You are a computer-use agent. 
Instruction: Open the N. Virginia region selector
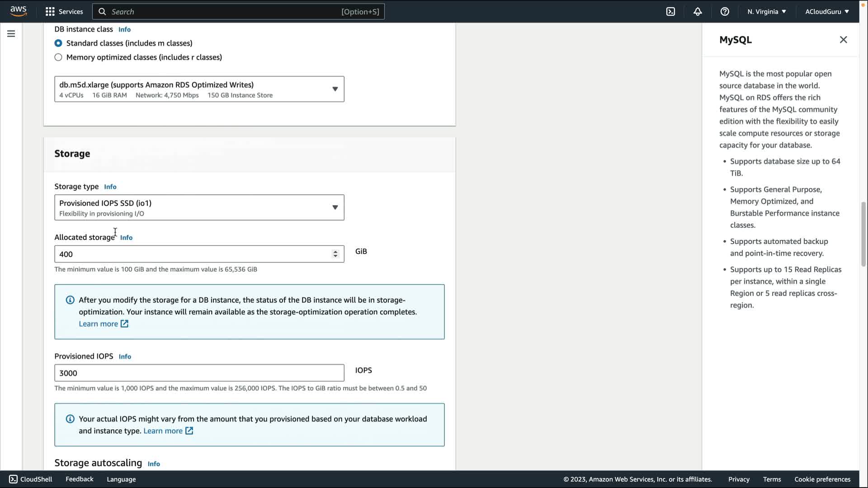click(766, 12)
